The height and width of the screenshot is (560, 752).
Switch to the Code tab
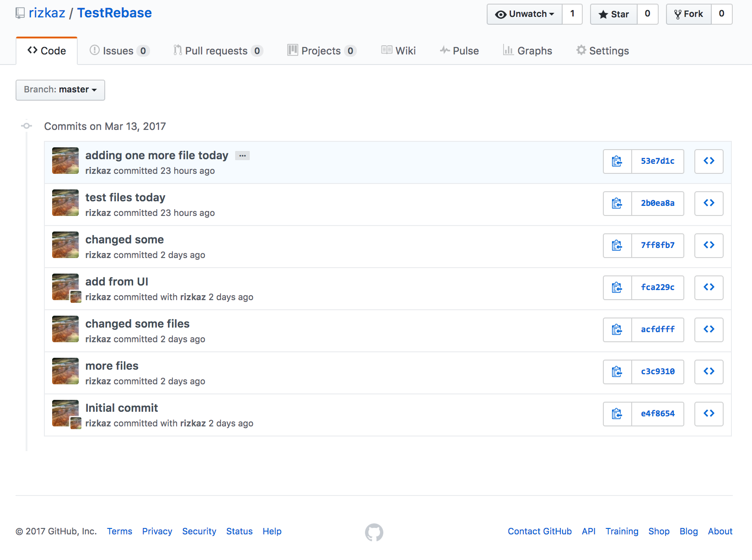[47, 51]
